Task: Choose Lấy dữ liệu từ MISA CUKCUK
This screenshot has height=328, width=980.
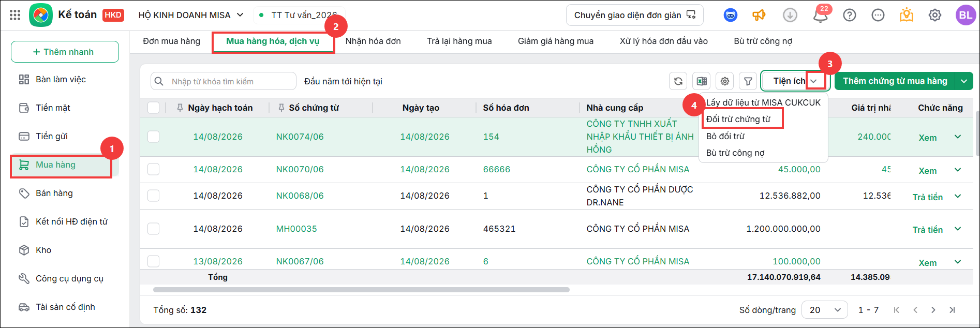Action: tap(763, 102)
